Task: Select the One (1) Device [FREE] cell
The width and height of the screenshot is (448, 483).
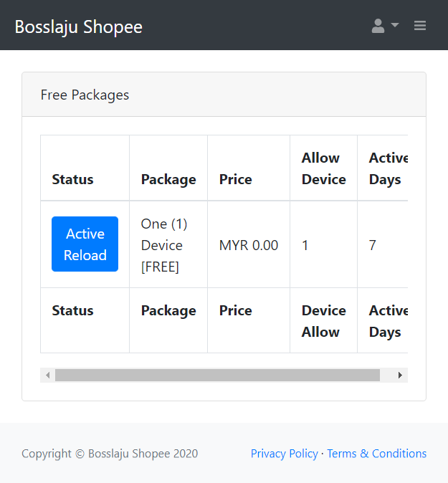Action: 168,245
